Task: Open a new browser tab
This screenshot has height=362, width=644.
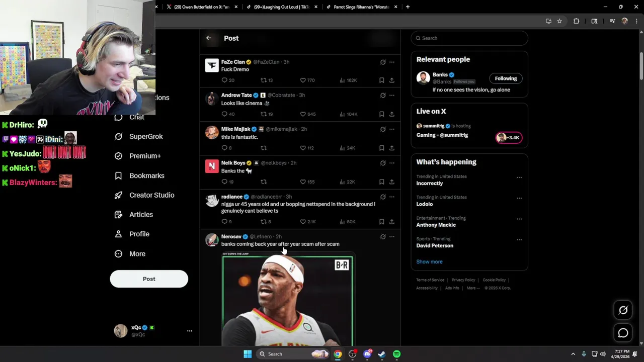Action: (x=408, y=7)
